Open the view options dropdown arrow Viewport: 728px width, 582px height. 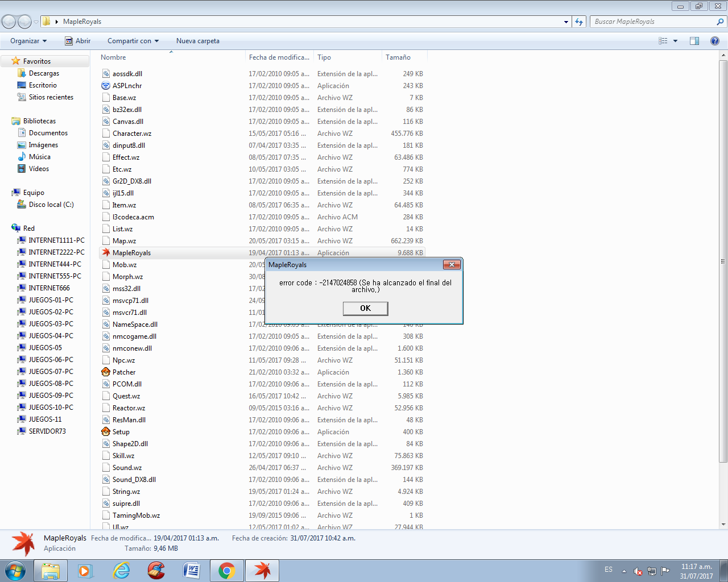click(x=676, y=41)
